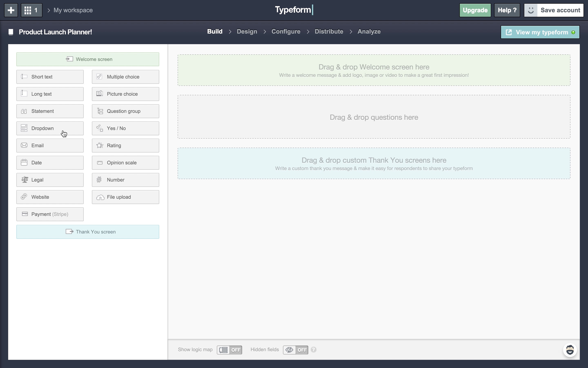This screenshot has height=368, width=588.
Task: Click the Product Launch Planner! title
Action: coord(55,32)
